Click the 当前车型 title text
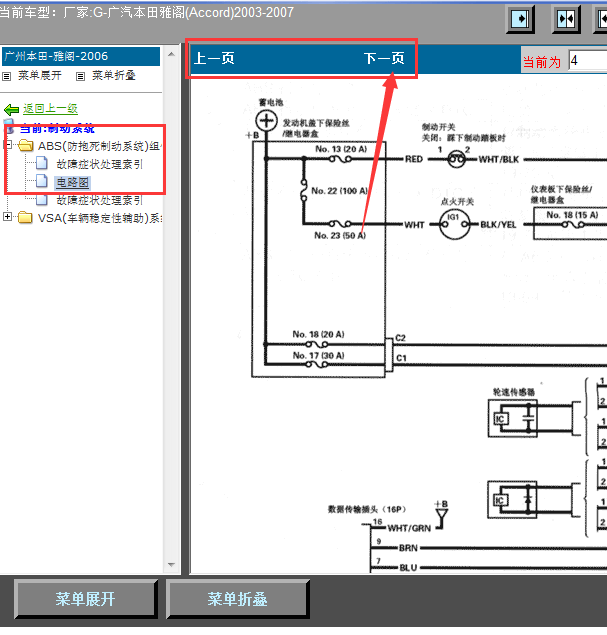607x635 pixels. [x=146, y=13]
